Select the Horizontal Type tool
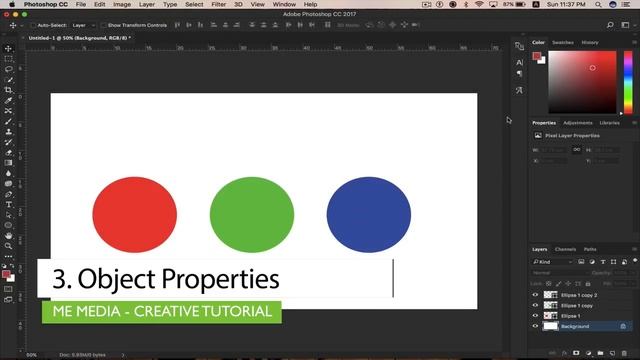Image resolution: width=640 pixels, height=360 pixels. tap(8, 204)
